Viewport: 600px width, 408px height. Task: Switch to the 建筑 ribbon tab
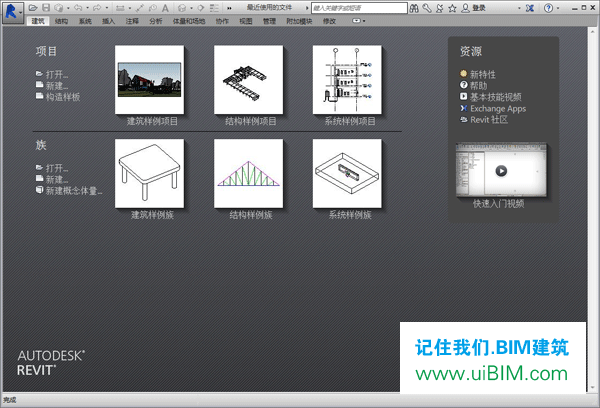click(38, 20)
